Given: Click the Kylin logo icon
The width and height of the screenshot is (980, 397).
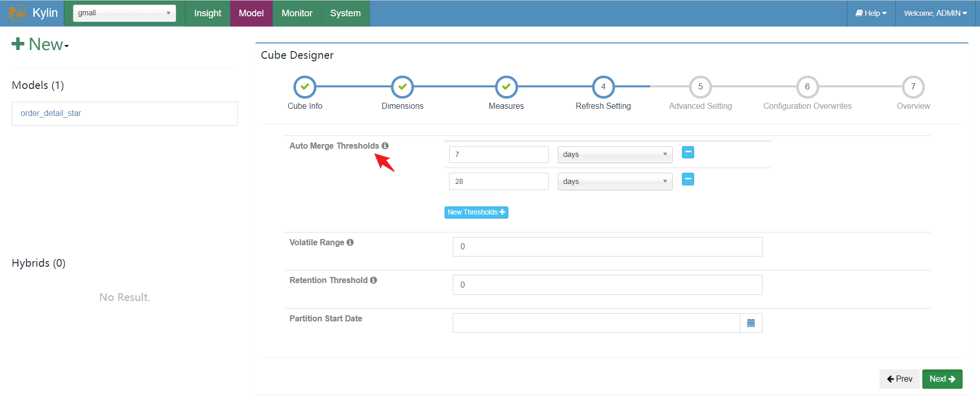Looking at the screenshot, I should (18, 13).
